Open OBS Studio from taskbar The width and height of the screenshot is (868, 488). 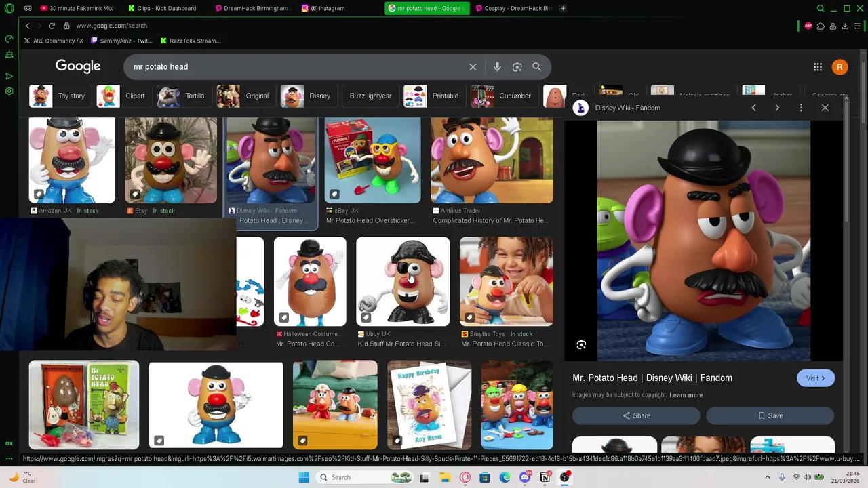tap(565, 477)
